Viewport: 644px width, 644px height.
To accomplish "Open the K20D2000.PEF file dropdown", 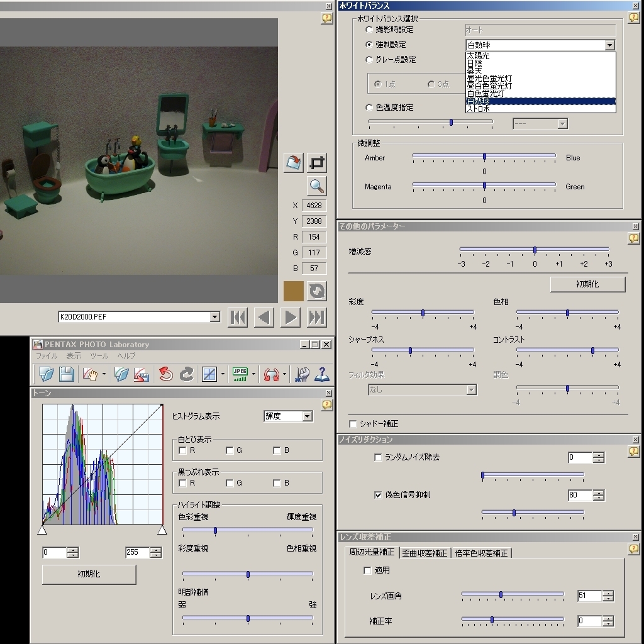I will coord(215,317).
